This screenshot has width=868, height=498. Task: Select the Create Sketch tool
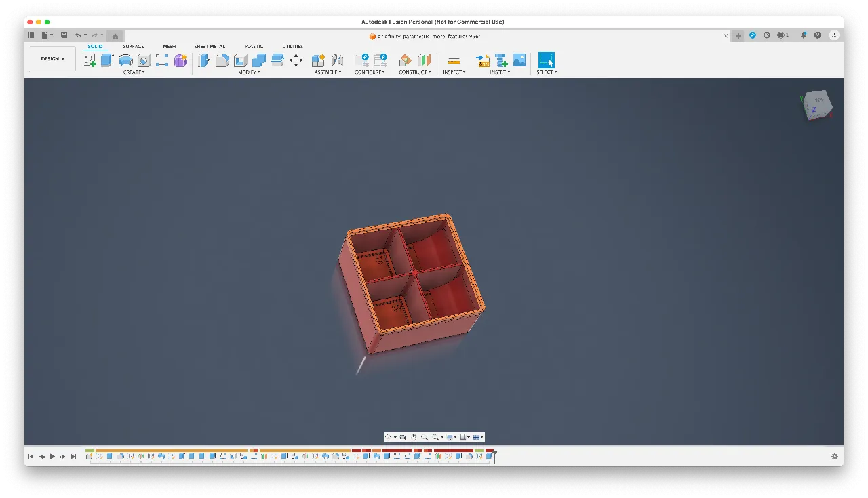click(90, 60)
